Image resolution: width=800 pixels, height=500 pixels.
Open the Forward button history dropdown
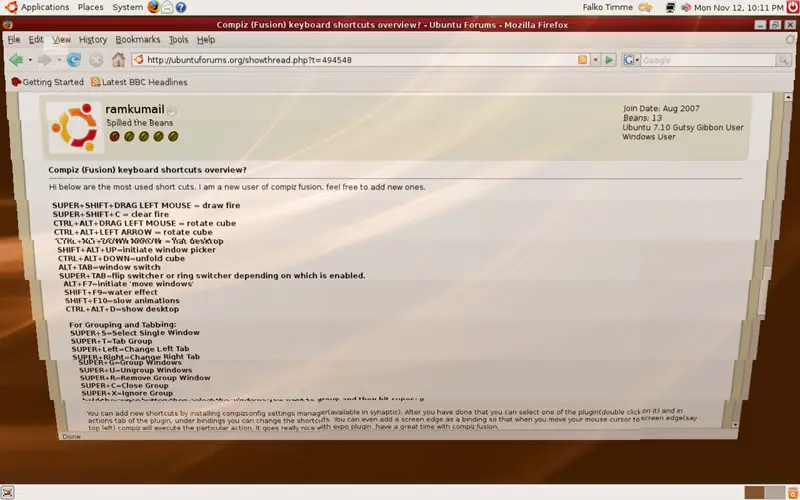pos(59,60)
